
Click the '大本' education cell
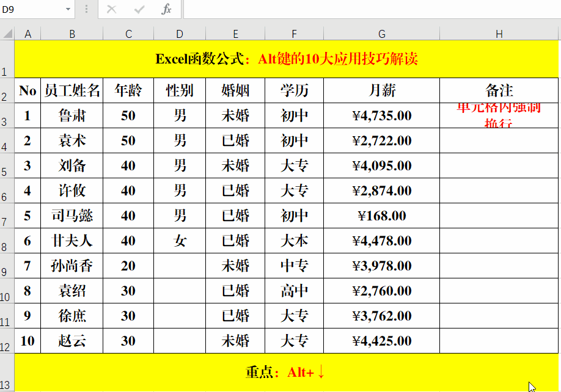[294, 241]
